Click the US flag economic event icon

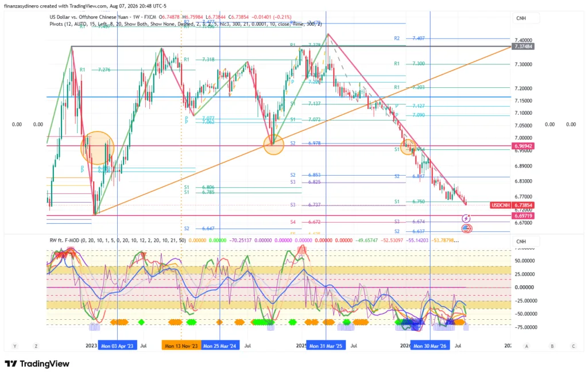point(466,228)
